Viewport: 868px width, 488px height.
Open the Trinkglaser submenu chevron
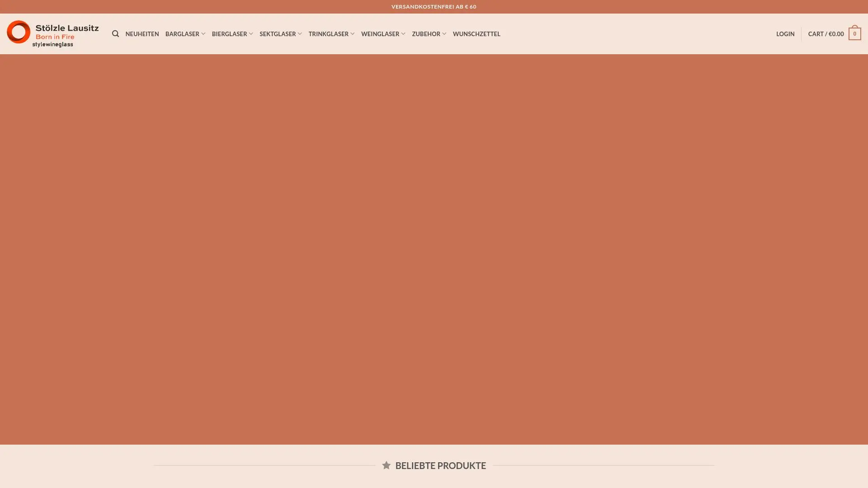tap(352, 34)
